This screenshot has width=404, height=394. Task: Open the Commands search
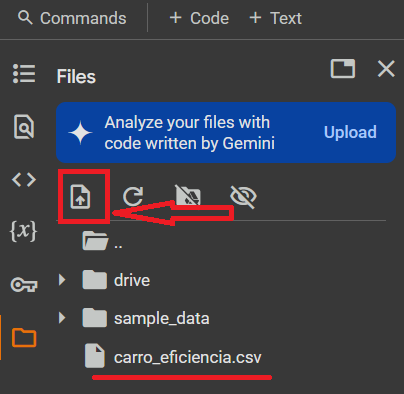pos(72,18)
